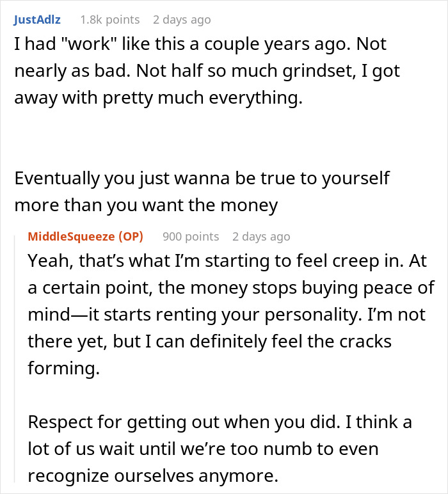Open the MiddleSqueeze username link
448x494 pixels.
[x=71, y=237]
